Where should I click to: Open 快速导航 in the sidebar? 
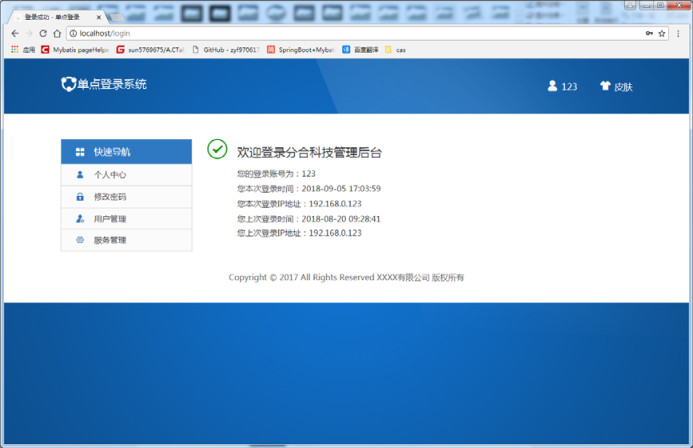pyautogui.click(x=126, y=152)
